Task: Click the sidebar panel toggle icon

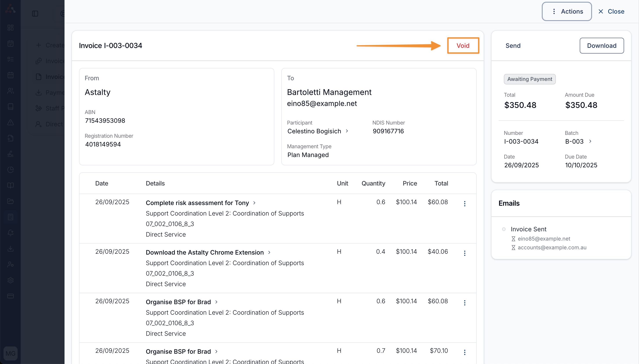Action: tap(35, 14)
